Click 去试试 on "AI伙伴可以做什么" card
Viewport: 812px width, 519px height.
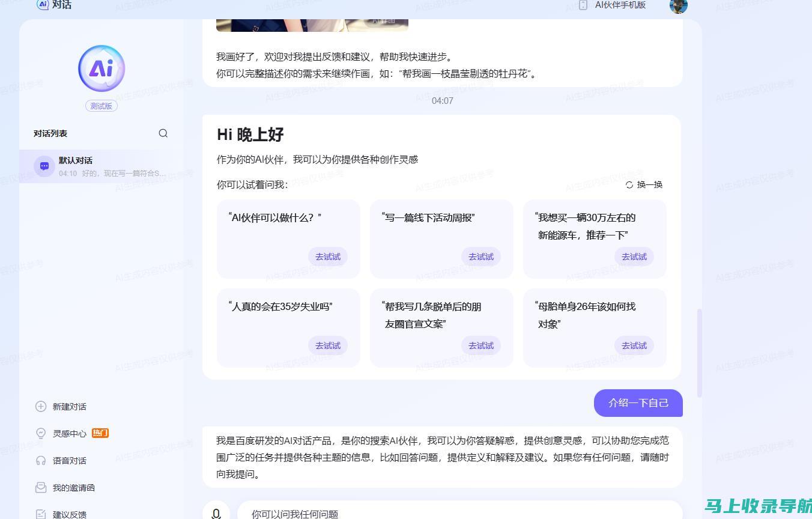[x=328, y=256]
